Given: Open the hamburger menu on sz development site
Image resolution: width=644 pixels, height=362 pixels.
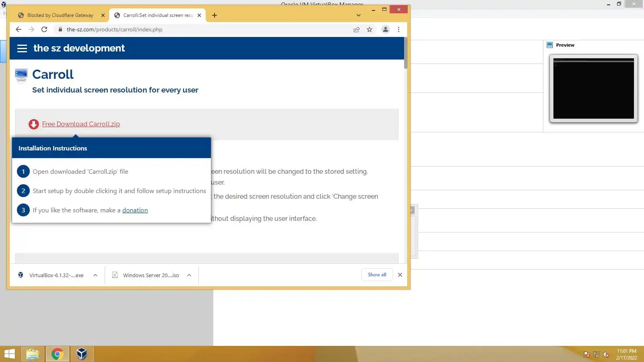Looking at the screenshot, I should coord(22,48).
